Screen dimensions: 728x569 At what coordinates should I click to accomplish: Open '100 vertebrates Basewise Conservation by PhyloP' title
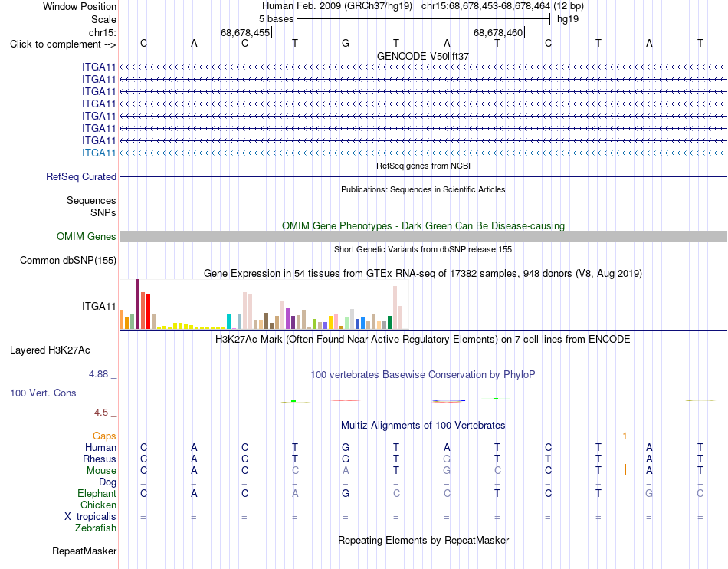tap(423, 375)
